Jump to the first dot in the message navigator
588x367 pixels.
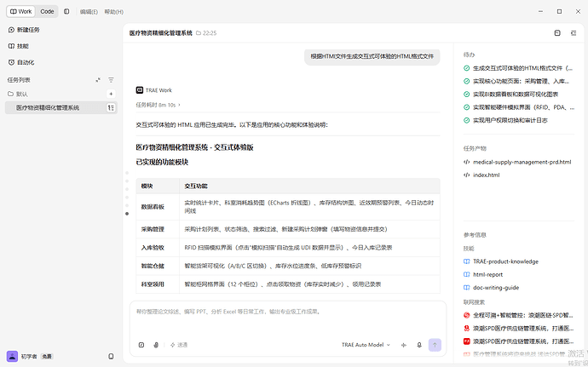coord(127,173)
